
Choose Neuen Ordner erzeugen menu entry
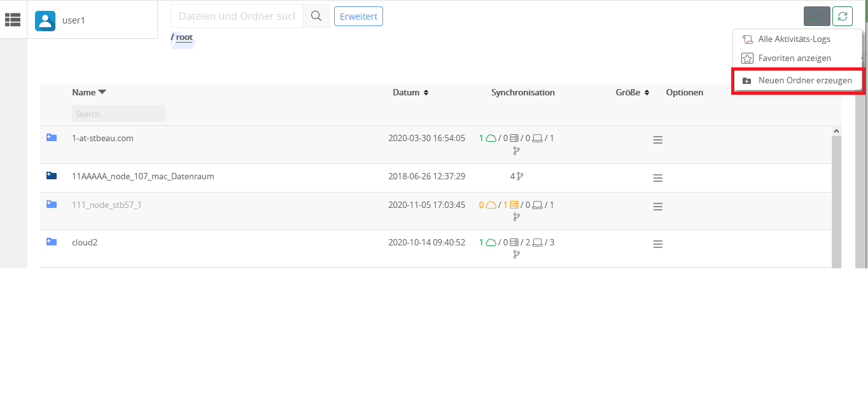tap(798, 81)
